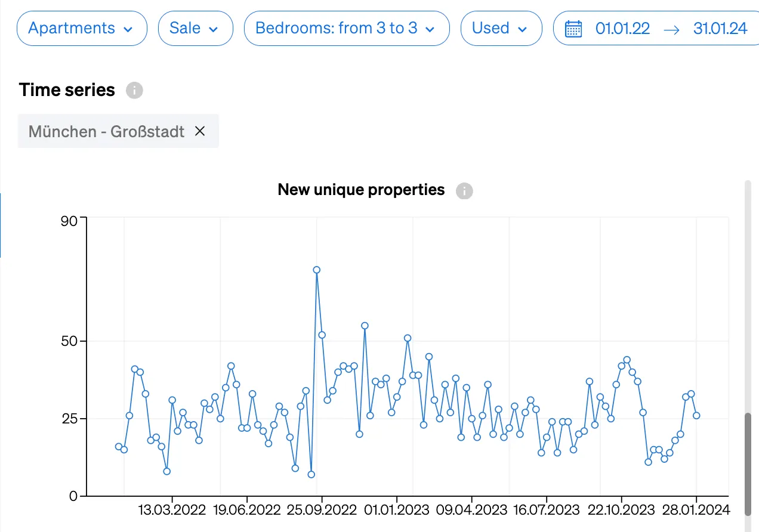Click the New unique properties chart title
The width and height of the screenshot is (759, 532).
pos(362,190)
